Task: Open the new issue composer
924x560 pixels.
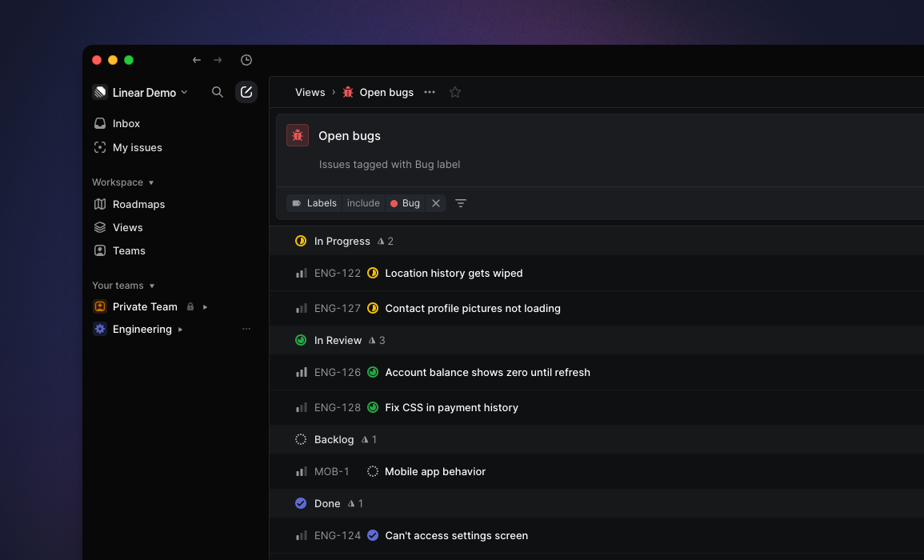Action: (246, 92)
